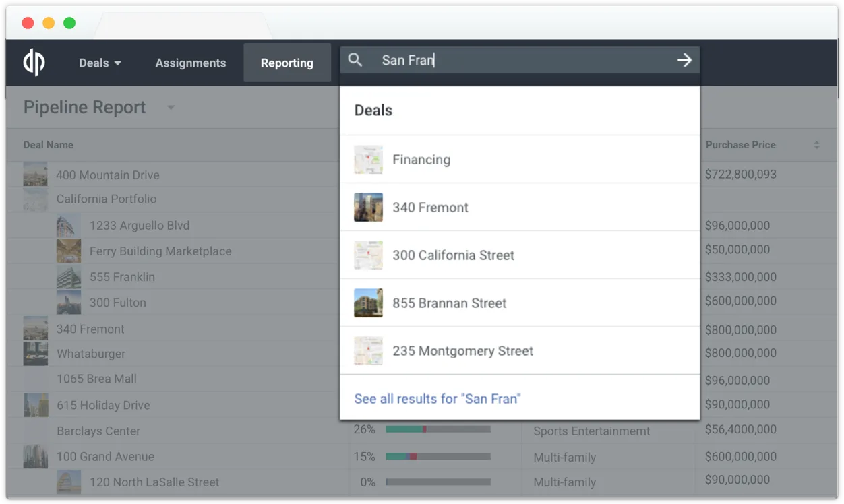The width and height of the screenshot is (844, 504).
Task: Switch to the Assignments tab
Action: 191,62
